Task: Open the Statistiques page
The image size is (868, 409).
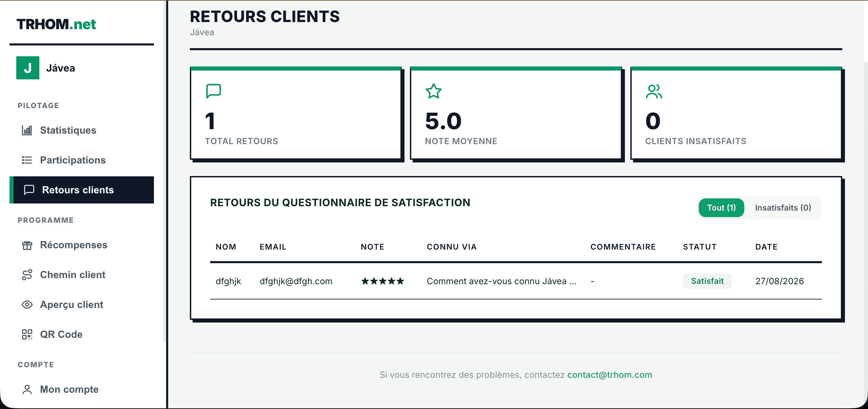Action: (82, 130)
